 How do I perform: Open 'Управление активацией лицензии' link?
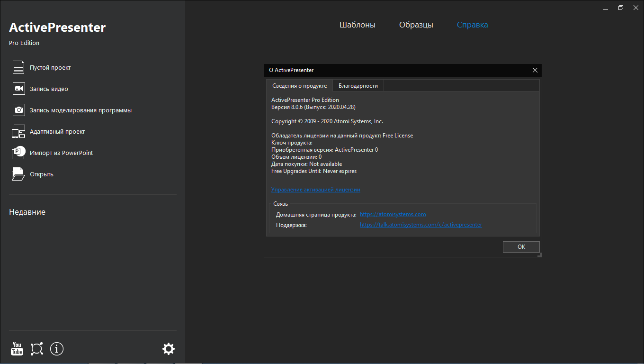[x=315, y=190]
